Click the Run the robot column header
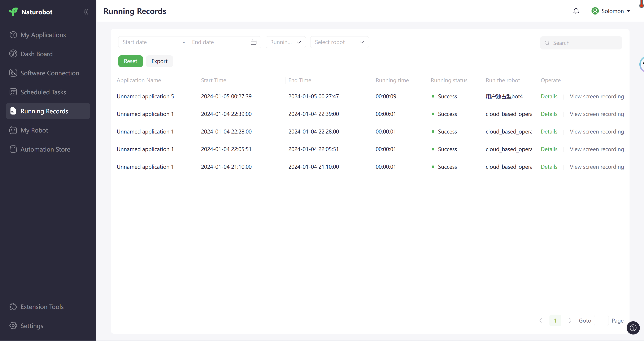This screenshot has width=644, height=341. click(x=503, y=80)
